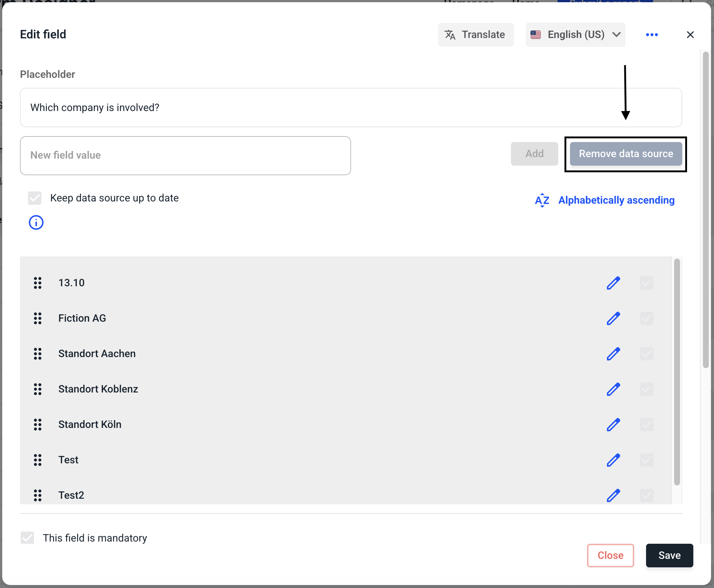Toggle the checkbox in Standort Koblenz row
Image resolution: width=714 pixels, height=588 pixels.
click(x=646, y=389)
